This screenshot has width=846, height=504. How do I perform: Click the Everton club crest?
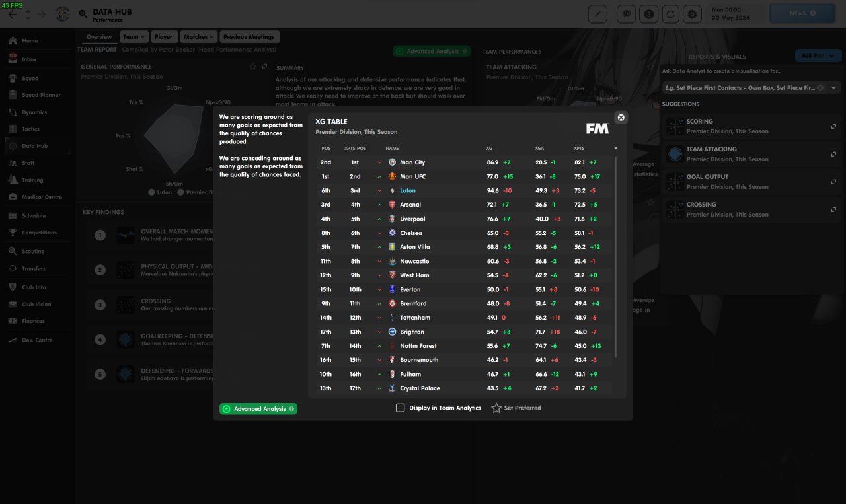pyautogui.click(x=393, y=289)
